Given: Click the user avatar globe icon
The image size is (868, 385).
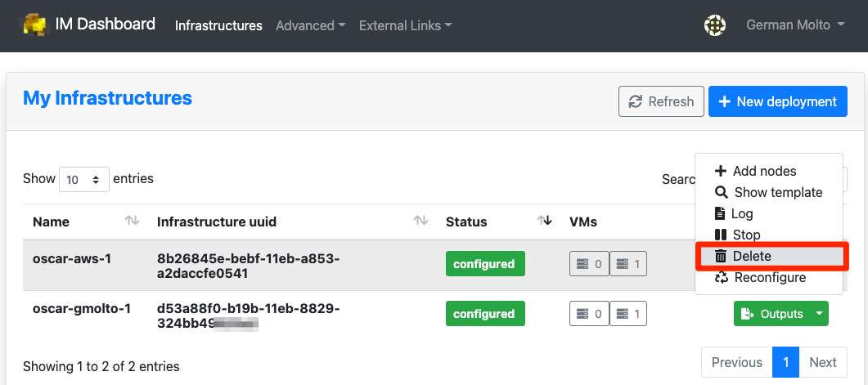Looking at the screenshot, I should (x=715, y=25).
